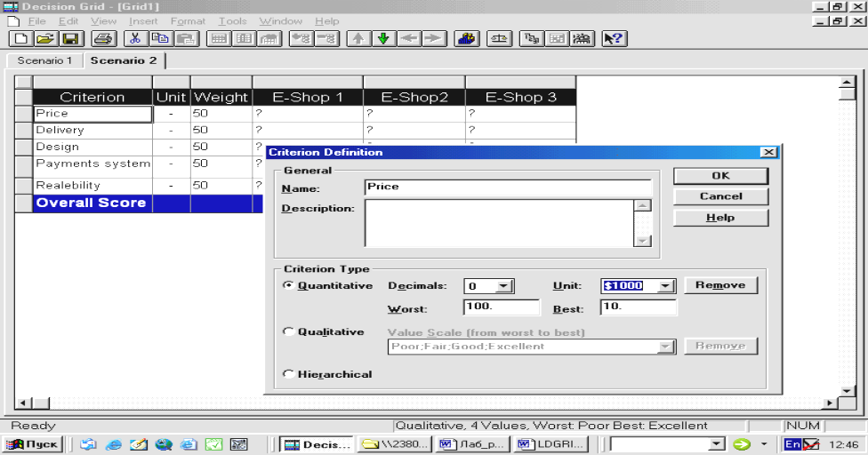This screenshot has height=455, width=868.
Task: Open the Format menu
Action: point(189,21)
